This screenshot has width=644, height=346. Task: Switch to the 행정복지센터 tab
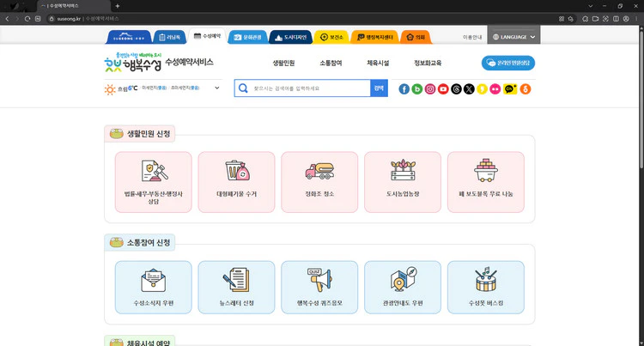click(374, 37)
